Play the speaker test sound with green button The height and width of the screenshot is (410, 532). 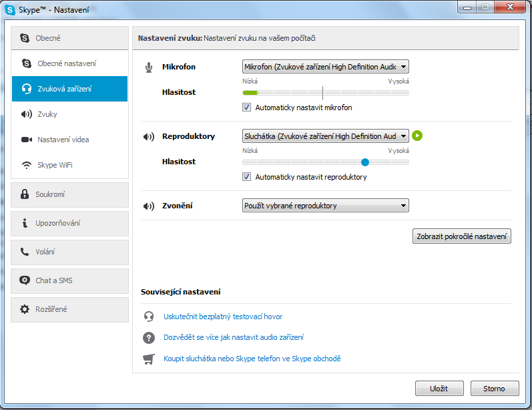point(417,136)
